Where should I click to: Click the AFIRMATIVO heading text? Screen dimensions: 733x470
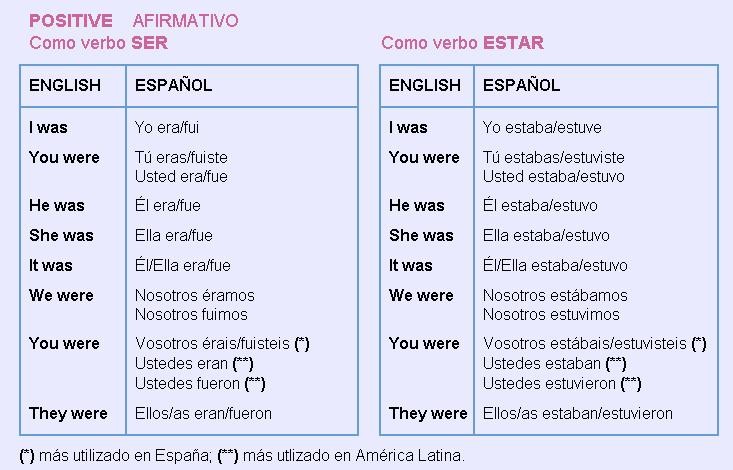coord(185,20)
